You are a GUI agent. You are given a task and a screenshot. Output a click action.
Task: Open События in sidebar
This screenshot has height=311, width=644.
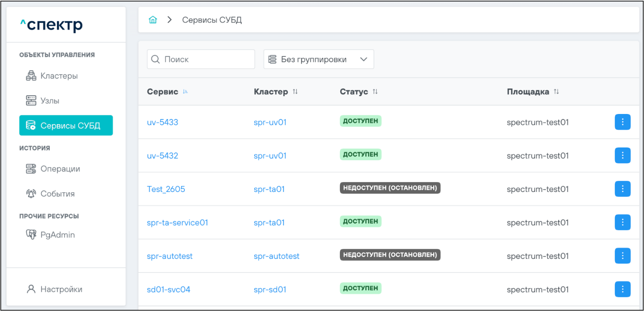tap(57, 194)
